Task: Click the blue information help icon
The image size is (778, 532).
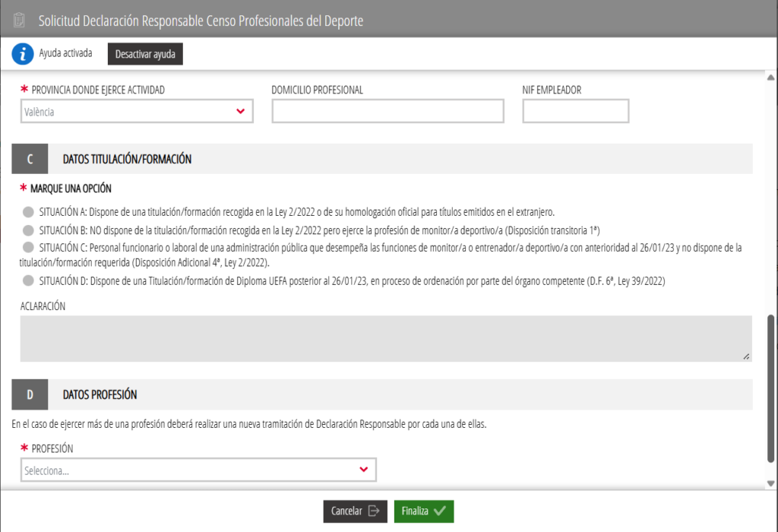Action: coord(23,54)
